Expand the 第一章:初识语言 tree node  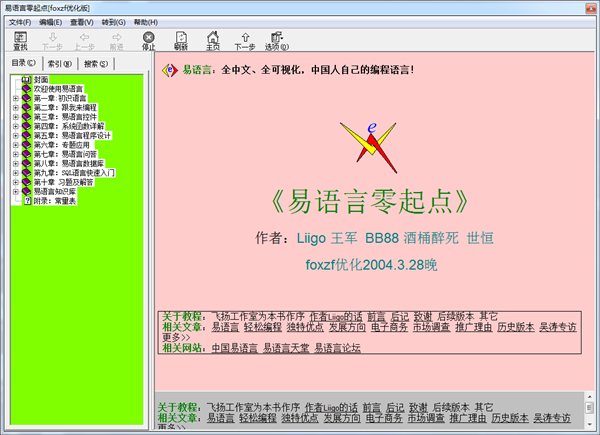pos(16,98)
